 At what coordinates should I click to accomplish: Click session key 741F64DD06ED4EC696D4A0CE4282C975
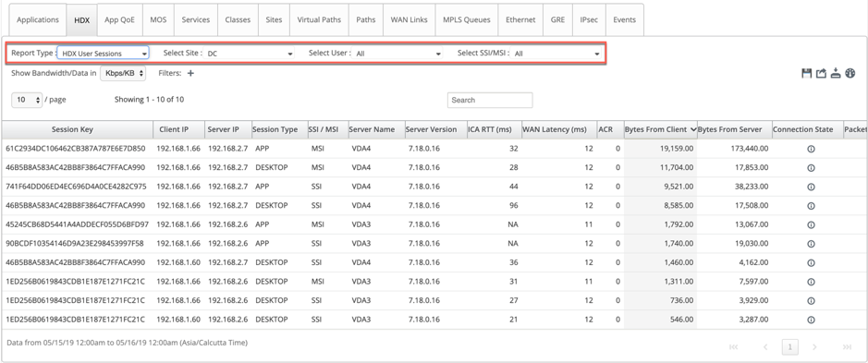[77, 187]
